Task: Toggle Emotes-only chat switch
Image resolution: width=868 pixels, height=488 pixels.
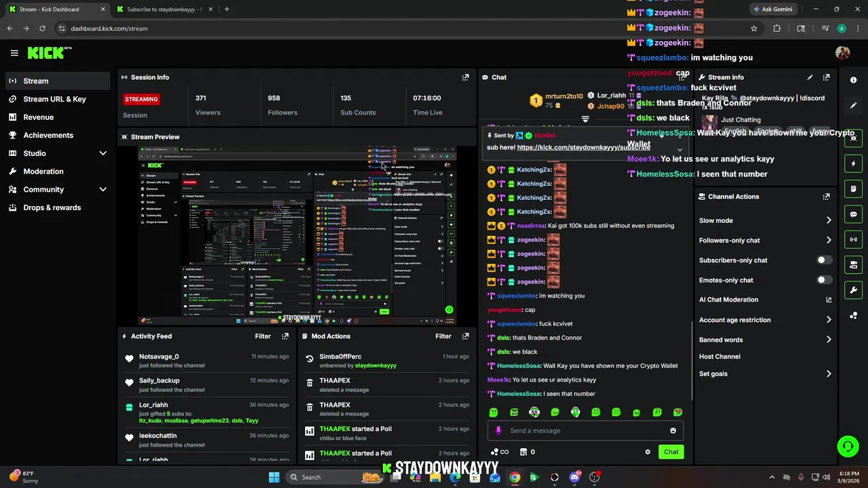Action: pos(823,280)
